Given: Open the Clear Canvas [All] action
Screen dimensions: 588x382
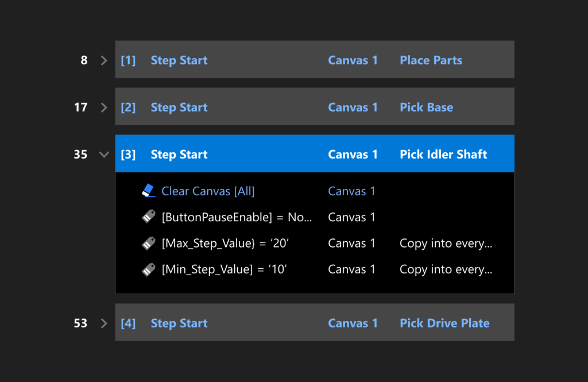Looking at the screenshot, I should coord(208,191).
